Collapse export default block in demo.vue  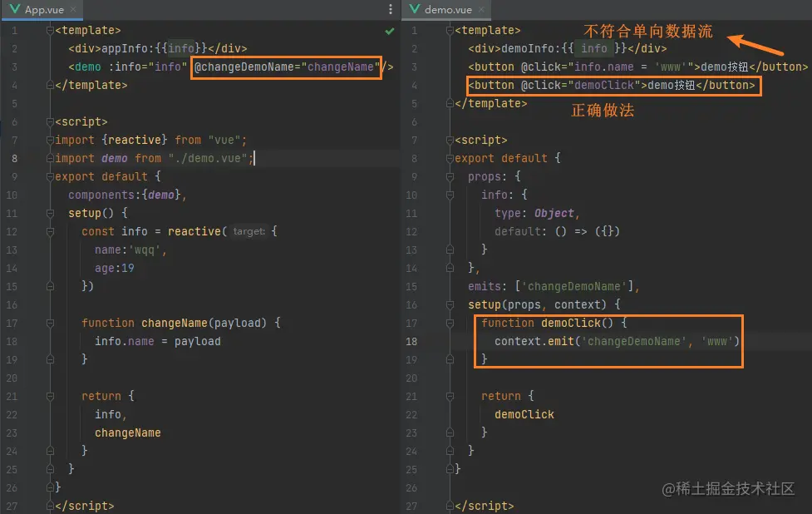(x=450, y=158)
